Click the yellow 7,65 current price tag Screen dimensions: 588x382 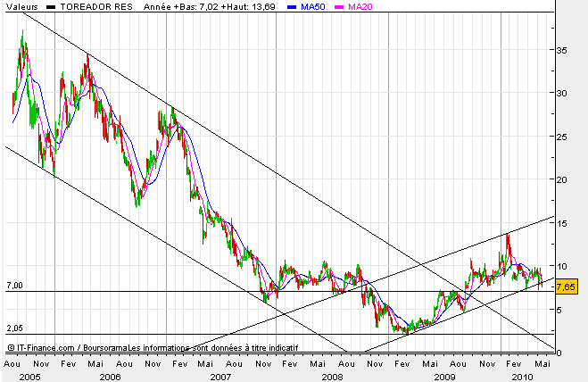(x=566, y=287)
